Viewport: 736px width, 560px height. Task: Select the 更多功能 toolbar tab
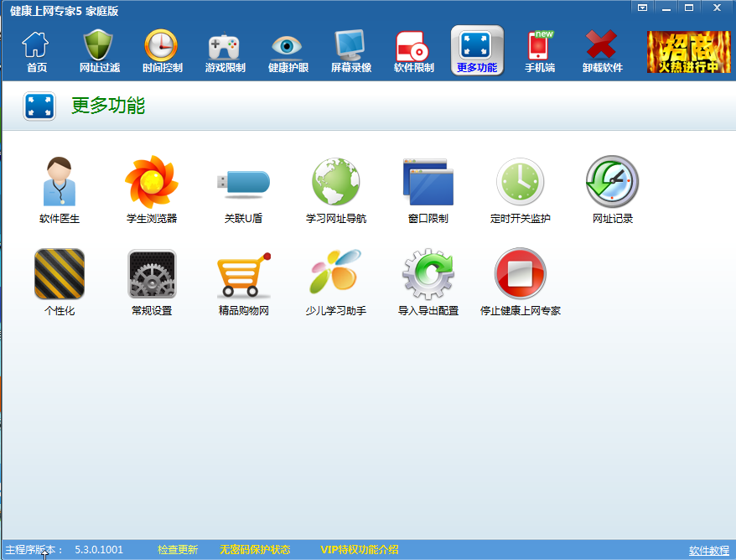pos(477,50)
